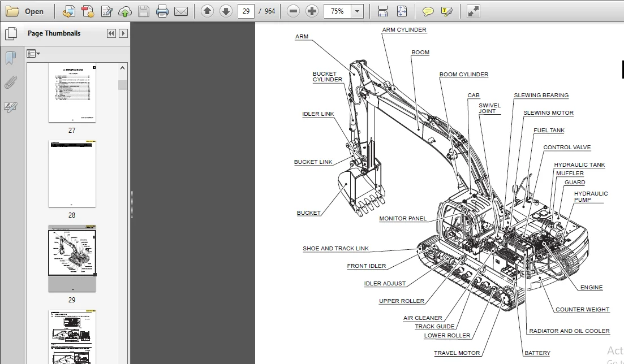The width and height of the screenshot is (624, 364).
Task: Zoom in with the plus button
Action: [312, 11]
